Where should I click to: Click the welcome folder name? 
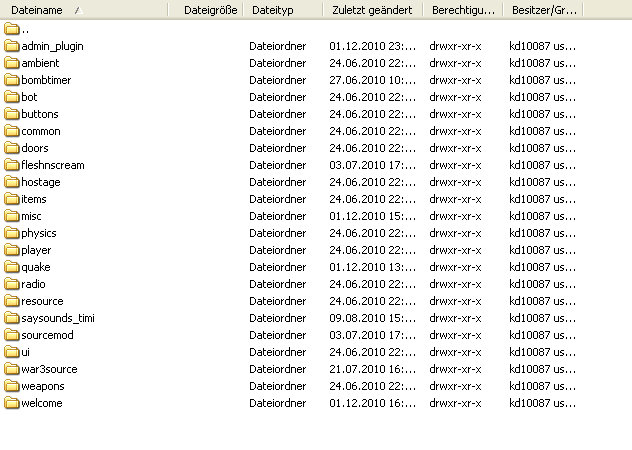click(x=41, y=403)
